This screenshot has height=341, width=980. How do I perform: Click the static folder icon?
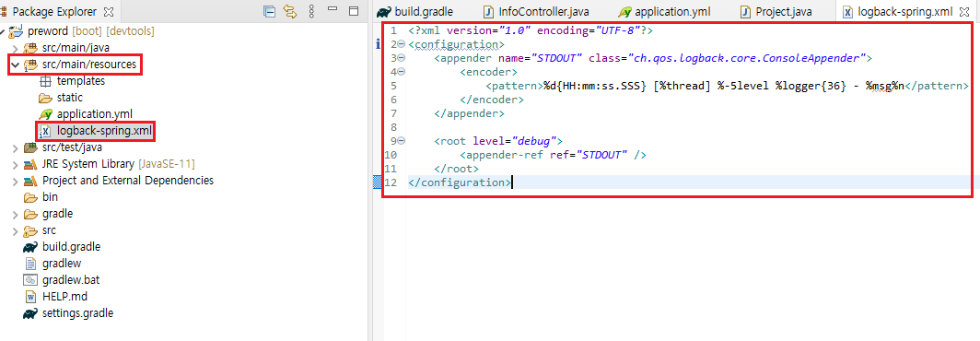click(45, 98)
